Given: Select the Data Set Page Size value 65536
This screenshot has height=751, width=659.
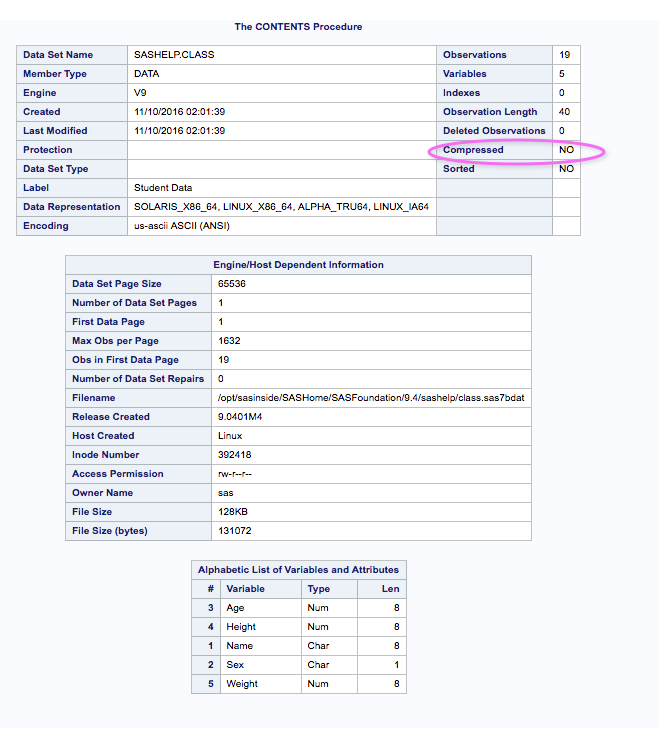Looking at the screenshot, I should pos(232,284).
